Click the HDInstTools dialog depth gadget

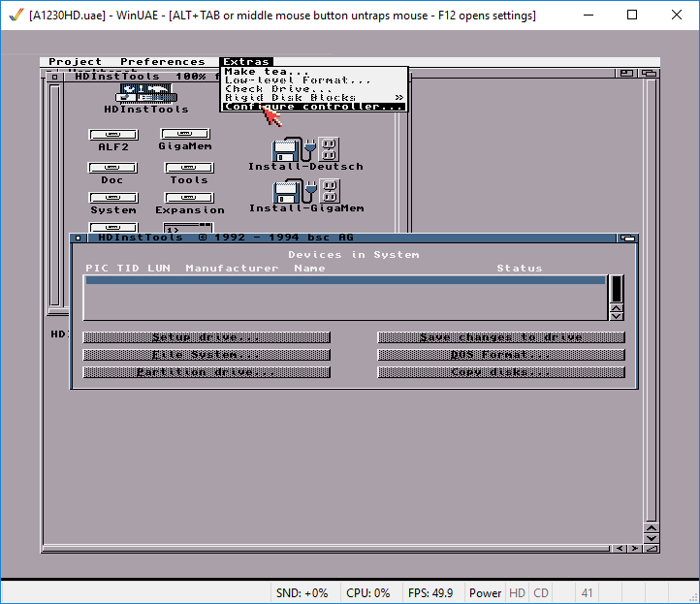point(627,238)
